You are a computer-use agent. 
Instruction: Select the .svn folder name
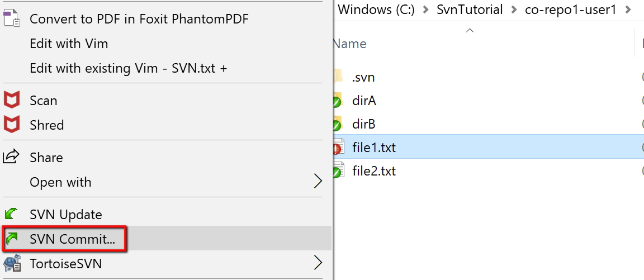pyautogui.click(x=363, y=77)
